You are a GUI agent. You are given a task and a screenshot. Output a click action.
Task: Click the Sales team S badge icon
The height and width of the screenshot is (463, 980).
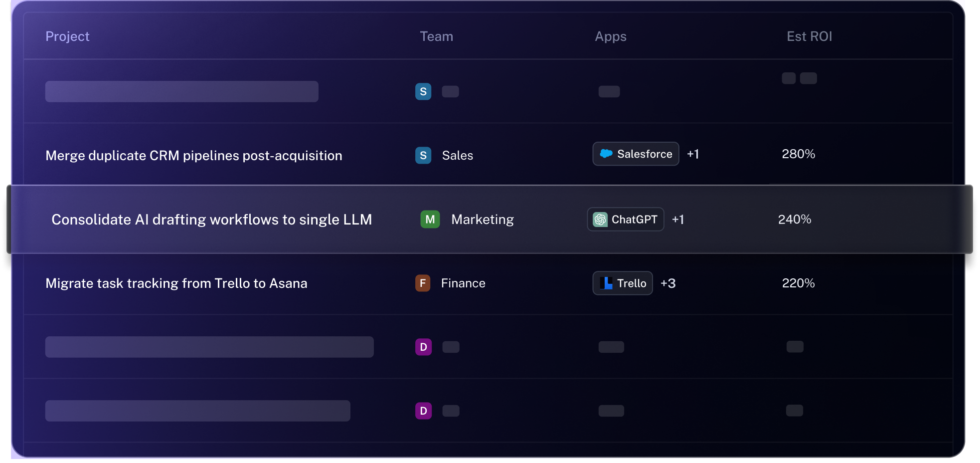(x=423, y=155)
